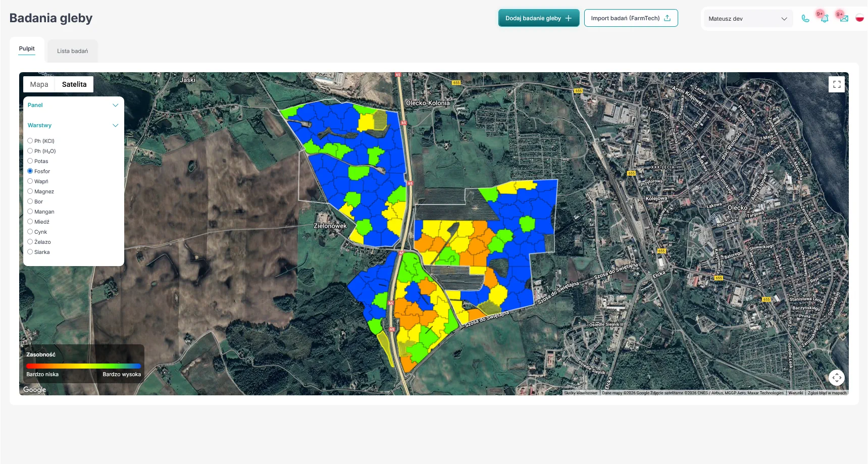Click the Google logo on map
This screenshot has width=868, height=464.
tap(34, 389)
